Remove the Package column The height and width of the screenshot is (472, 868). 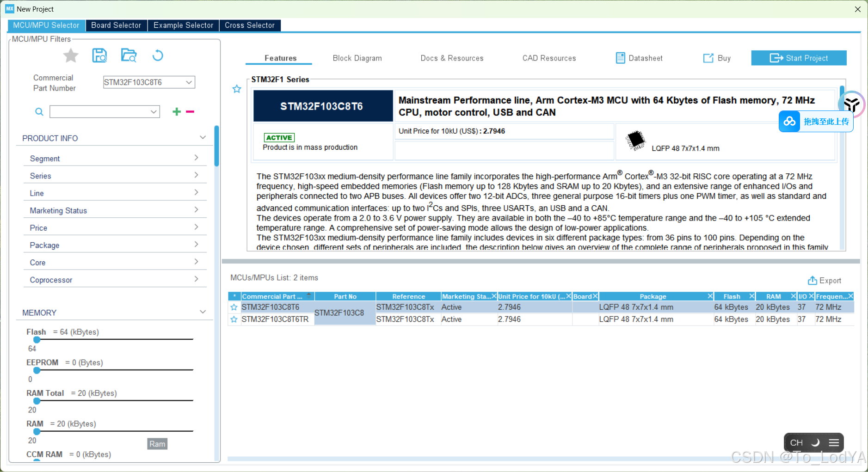(710, 296)
